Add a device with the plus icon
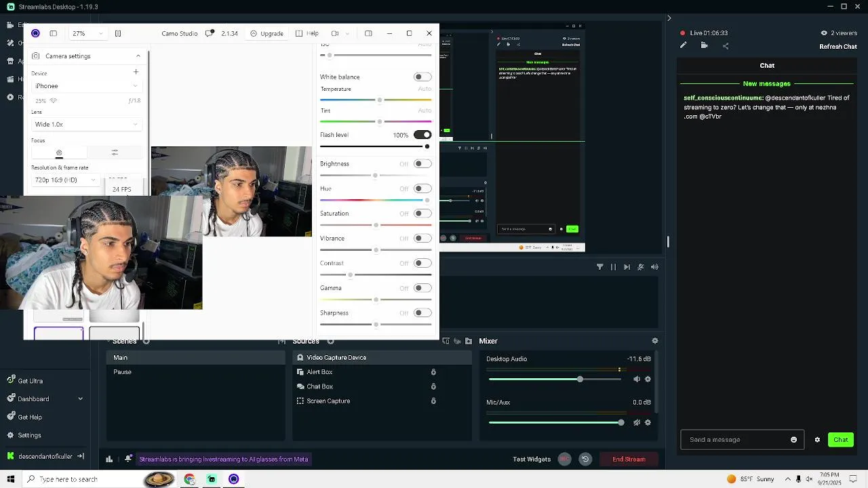Image resolution: width=868 pixels, height=488 pixels. [x=136, y=72]
